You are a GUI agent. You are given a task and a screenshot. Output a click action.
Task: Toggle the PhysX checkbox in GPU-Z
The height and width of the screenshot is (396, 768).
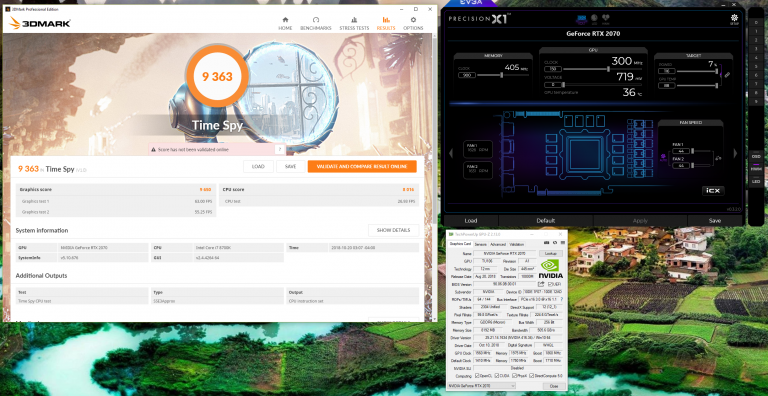(515, 375)
